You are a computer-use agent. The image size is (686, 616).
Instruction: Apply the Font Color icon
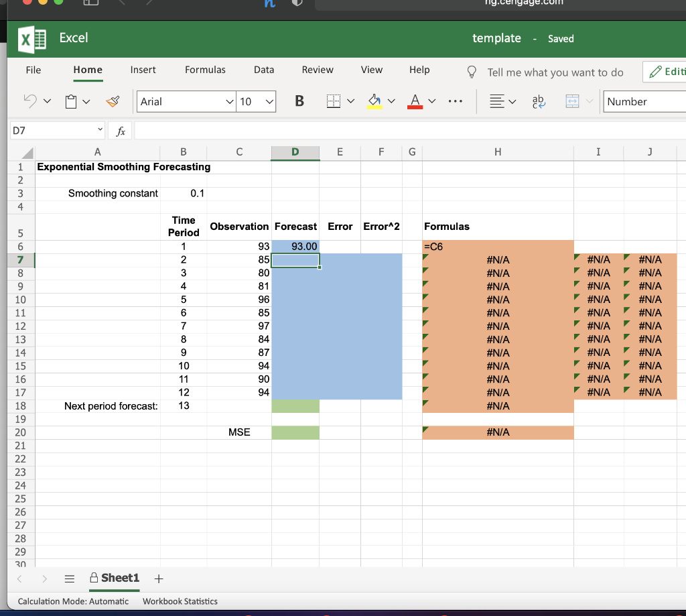coord(415,101)
